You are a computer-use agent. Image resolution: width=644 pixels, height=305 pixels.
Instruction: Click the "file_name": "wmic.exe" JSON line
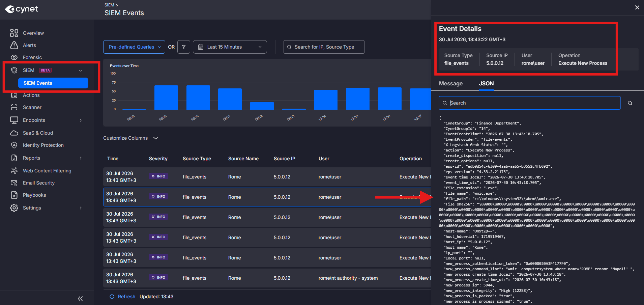click(470, 193)
